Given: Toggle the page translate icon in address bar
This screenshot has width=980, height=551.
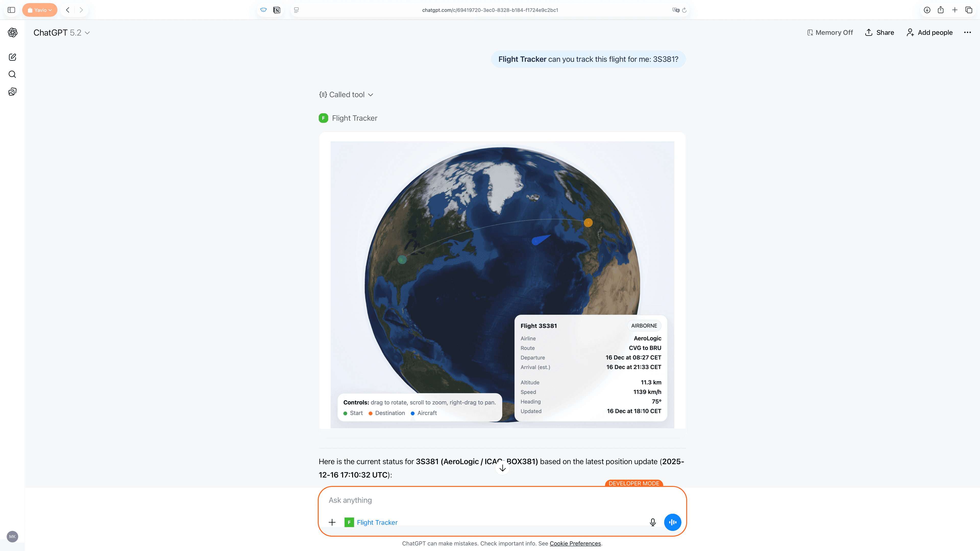Looking at the screenshot, I should 676,10.
